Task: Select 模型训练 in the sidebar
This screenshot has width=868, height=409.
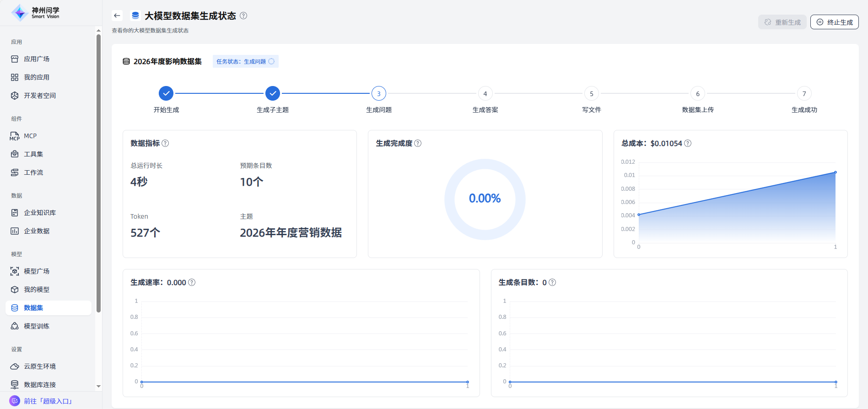Action: [x=37, y=326]
